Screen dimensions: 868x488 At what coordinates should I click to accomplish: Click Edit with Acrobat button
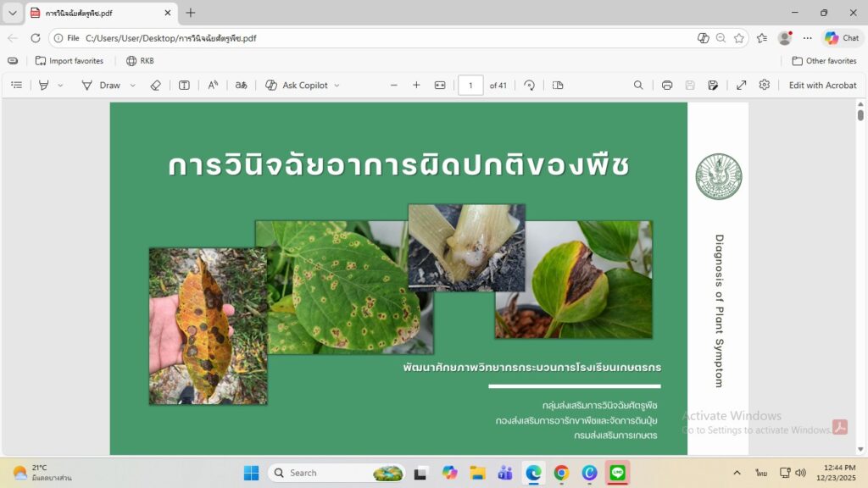[822, 85]
